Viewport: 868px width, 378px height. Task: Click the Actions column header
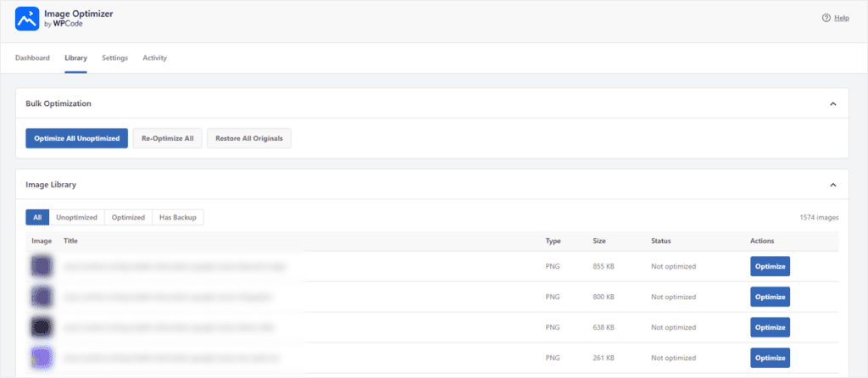tap(762, 242)
